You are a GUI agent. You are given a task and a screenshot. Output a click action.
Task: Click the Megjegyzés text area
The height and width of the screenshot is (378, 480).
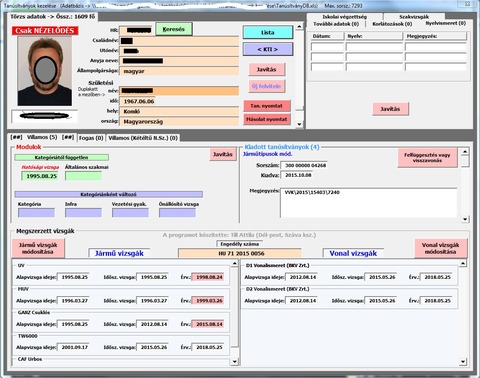click(369, 203)
